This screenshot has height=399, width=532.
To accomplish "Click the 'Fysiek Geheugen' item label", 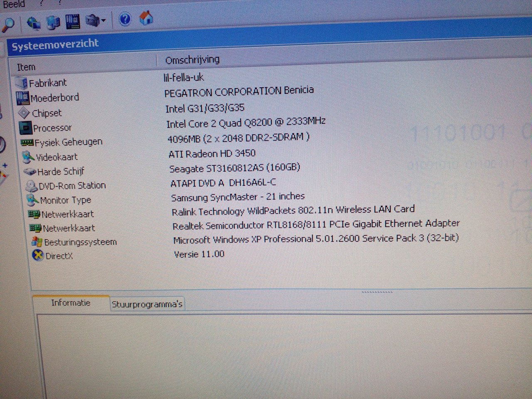I will pyautogui.click(x=69, y=142).
